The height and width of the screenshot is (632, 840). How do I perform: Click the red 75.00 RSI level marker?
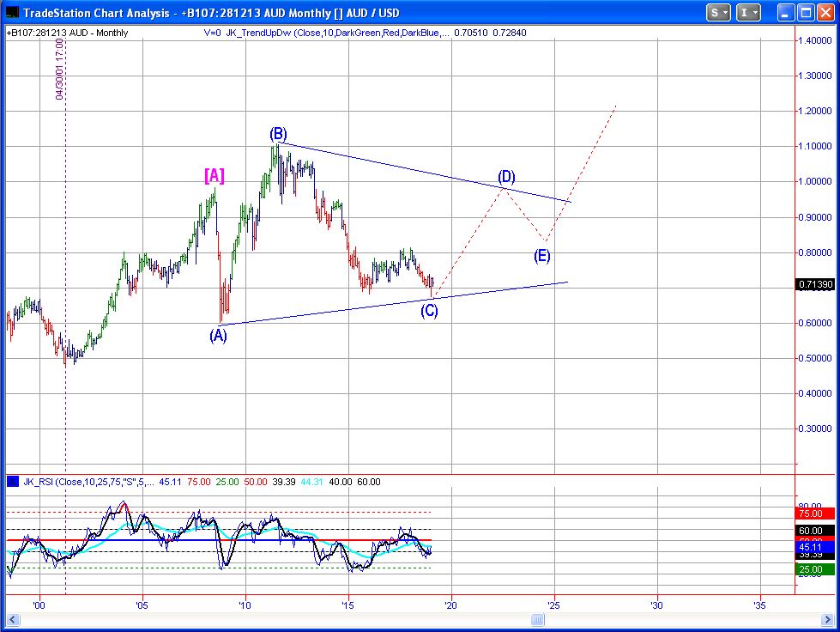[x=815, y=514]
